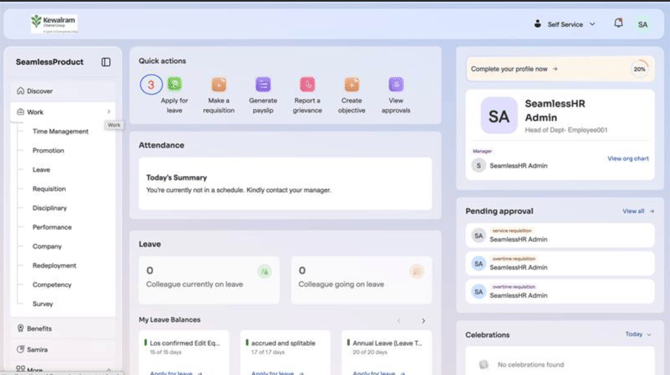Open the Samira menu item

[x=63, y=349]
